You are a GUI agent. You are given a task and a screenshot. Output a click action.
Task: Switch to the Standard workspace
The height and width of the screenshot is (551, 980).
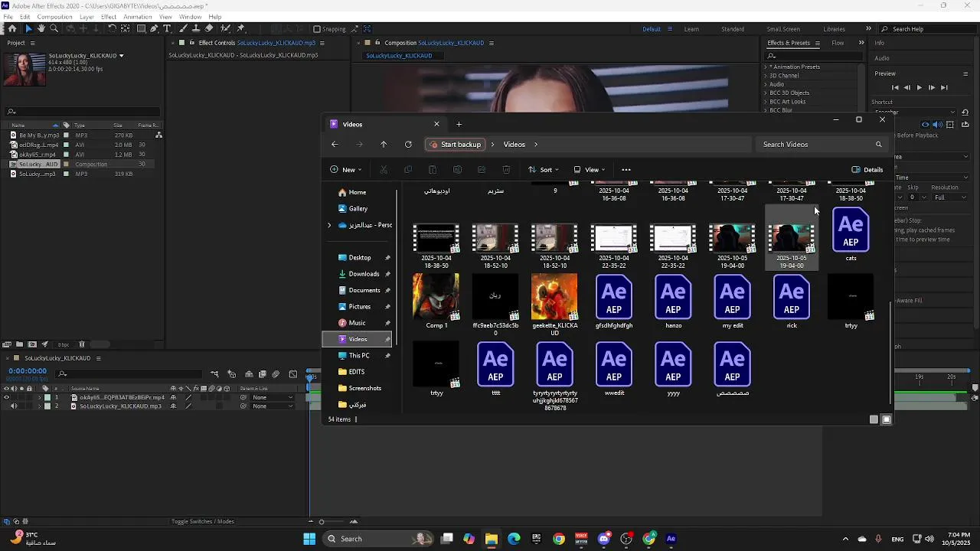(733, 29)
